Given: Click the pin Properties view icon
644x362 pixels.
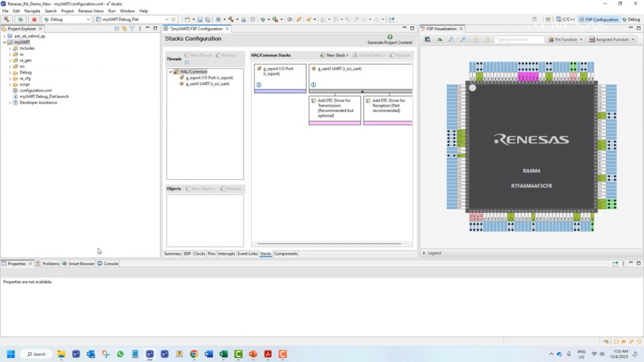Looking at the screenshot, I should [x=615, y=263].
